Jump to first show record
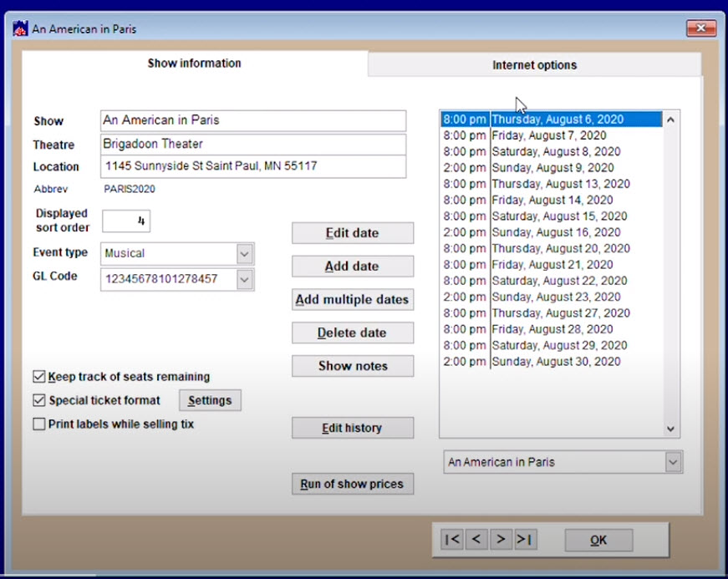The image size is (728, 579). 451,539
